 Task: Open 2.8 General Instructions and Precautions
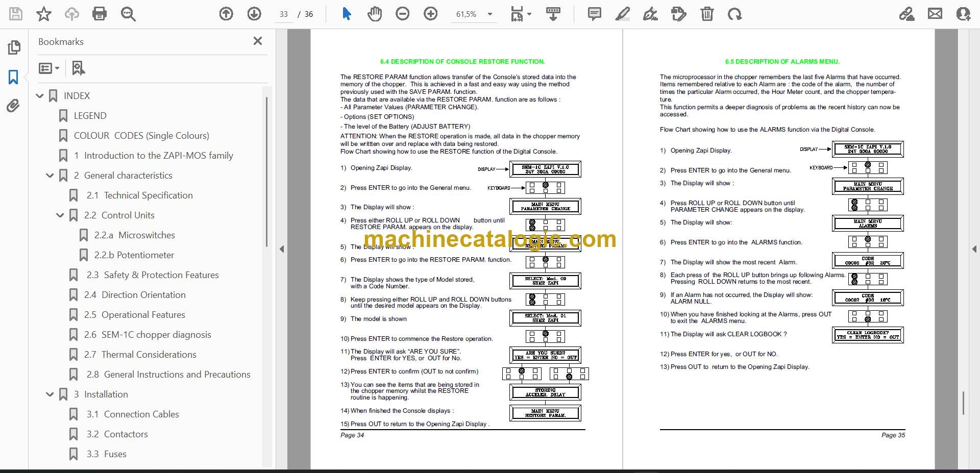point(168,375)
